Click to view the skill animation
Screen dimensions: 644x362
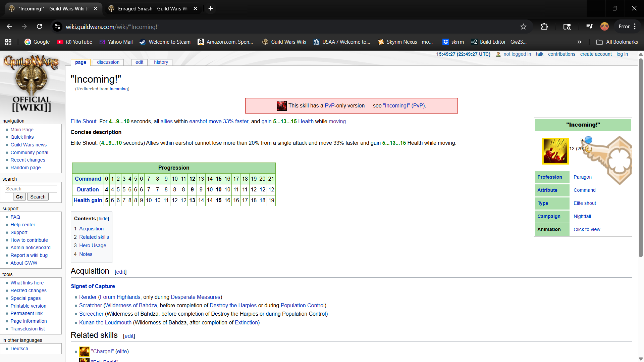587,229
